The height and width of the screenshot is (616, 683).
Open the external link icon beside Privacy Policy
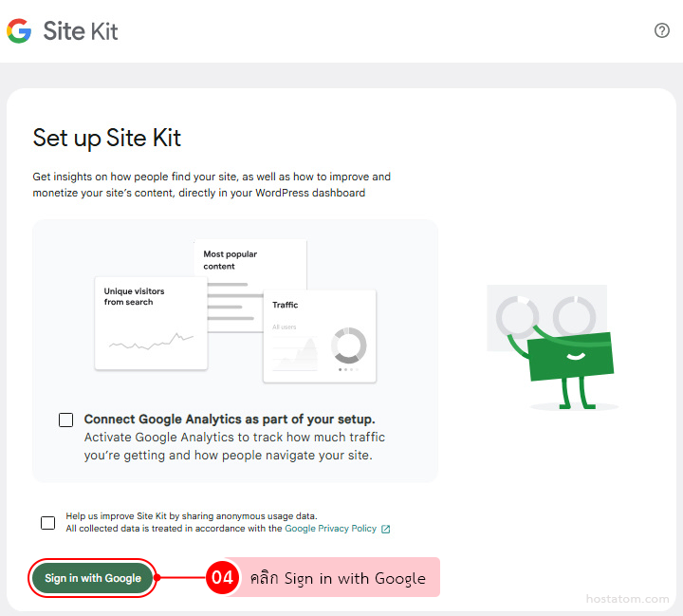pos(385,529)
